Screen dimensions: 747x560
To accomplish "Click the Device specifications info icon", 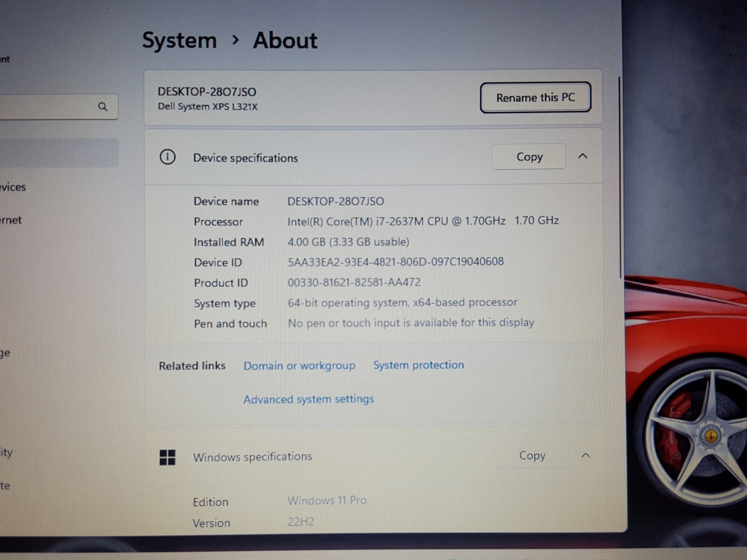I will [x=168, y=157].
